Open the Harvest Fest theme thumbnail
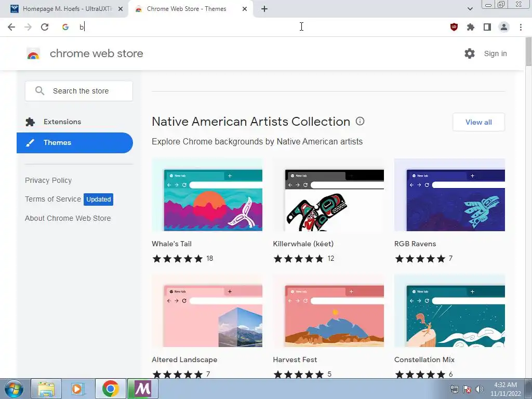 point(328,311)
